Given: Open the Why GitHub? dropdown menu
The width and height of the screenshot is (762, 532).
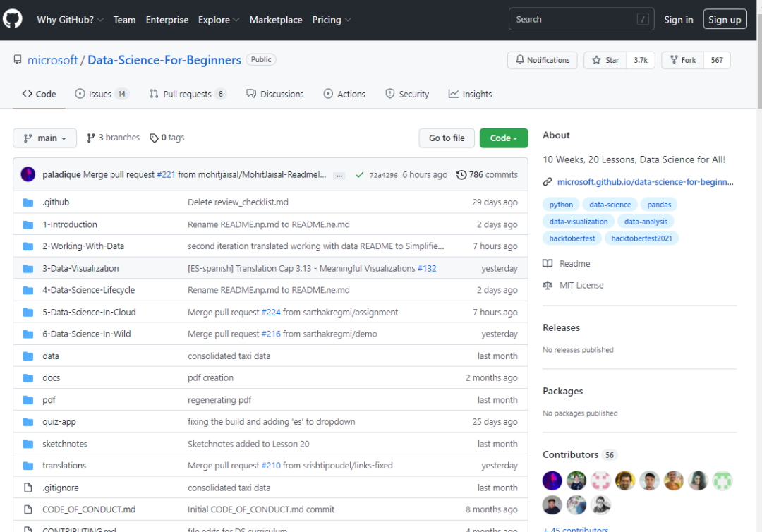Looking at the screenshot, I should [x=70, y=20].
